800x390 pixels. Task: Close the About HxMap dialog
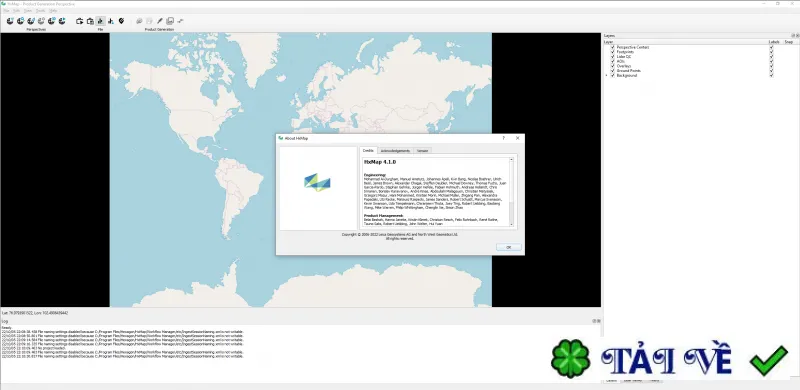517,138
